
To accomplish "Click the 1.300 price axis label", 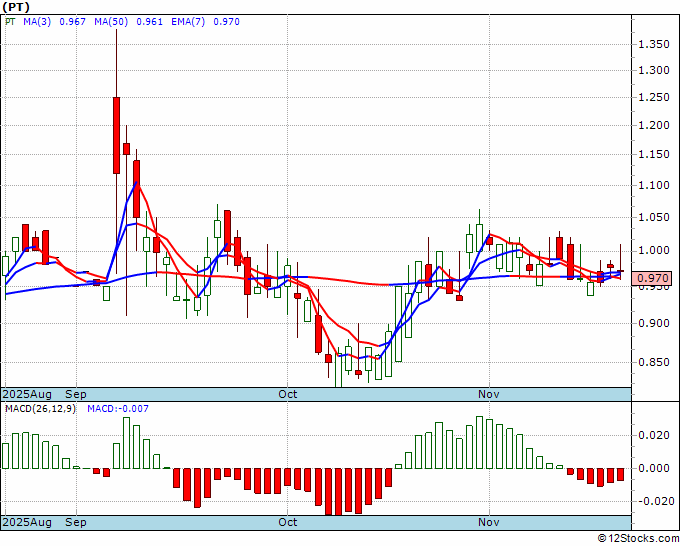I will point(654,70).
